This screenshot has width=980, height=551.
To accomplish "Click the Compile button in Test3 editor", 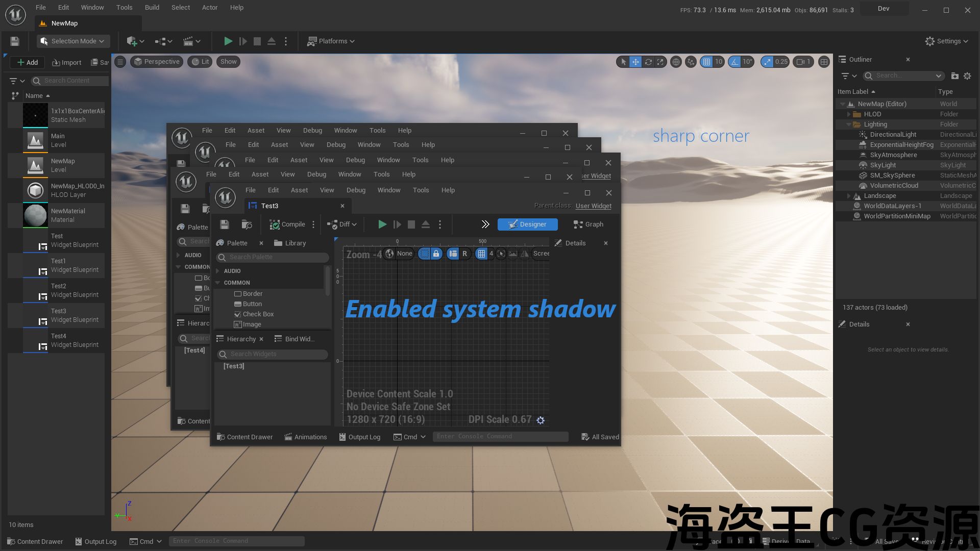I will click(x=287, y=224).
